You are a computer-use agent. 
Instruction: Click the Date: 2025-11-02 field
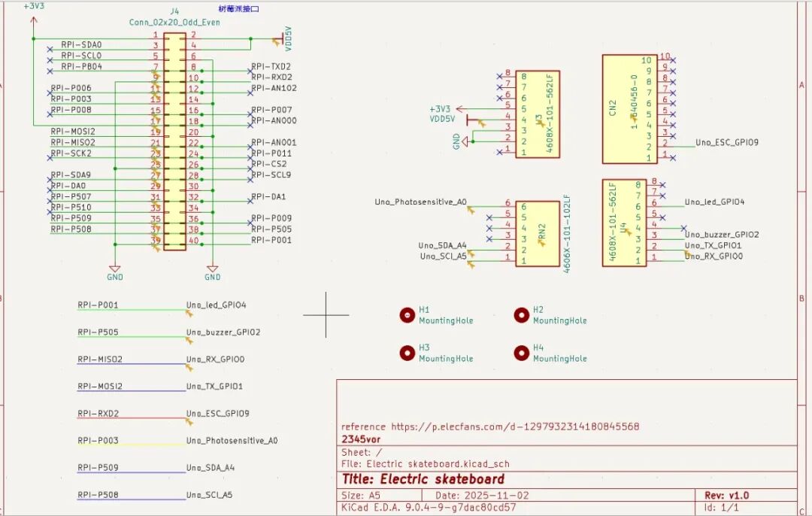click(x=482, y=496)
